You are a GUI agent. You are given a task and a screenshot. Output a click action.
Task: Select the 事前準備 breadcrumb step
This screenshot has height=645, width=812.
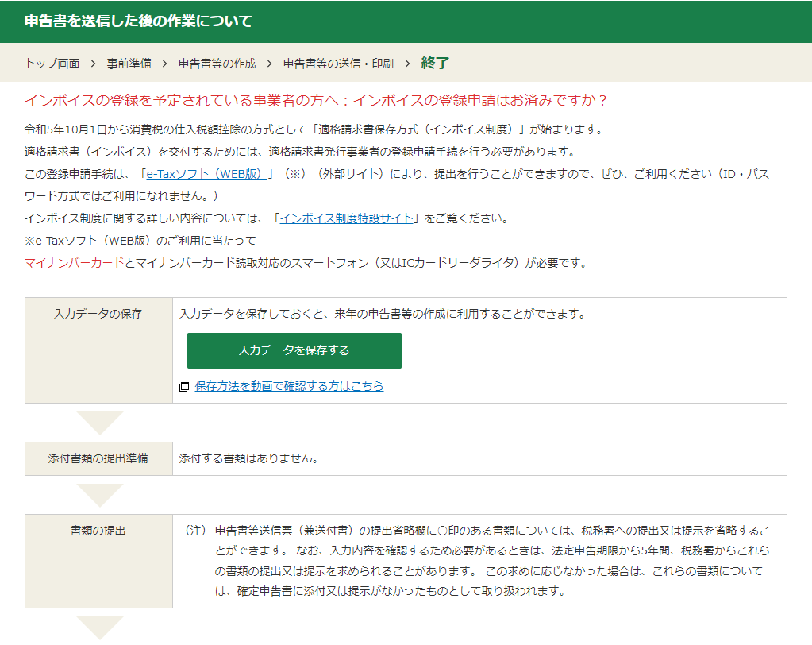129,64
